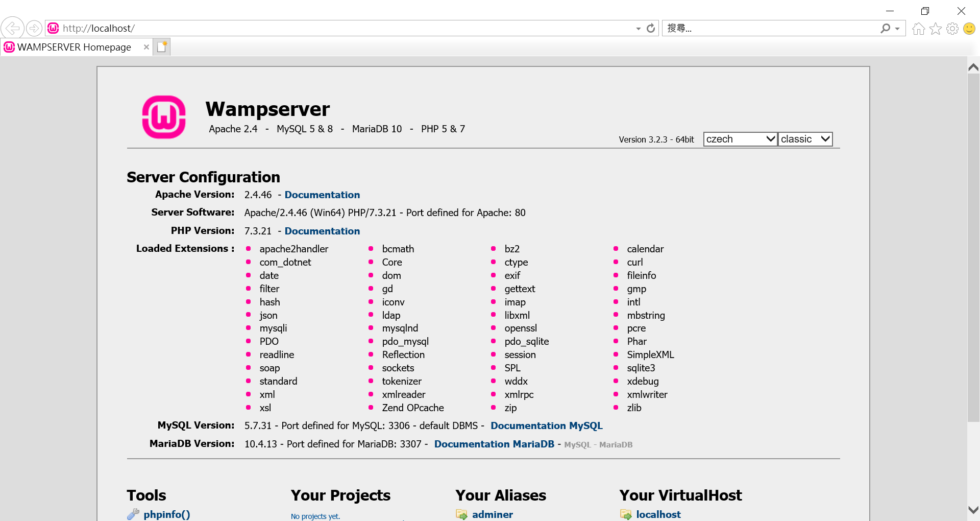Click the MySQL - MariaDB grey link
The width and height of the screenshot is (980, 521).
598,445
